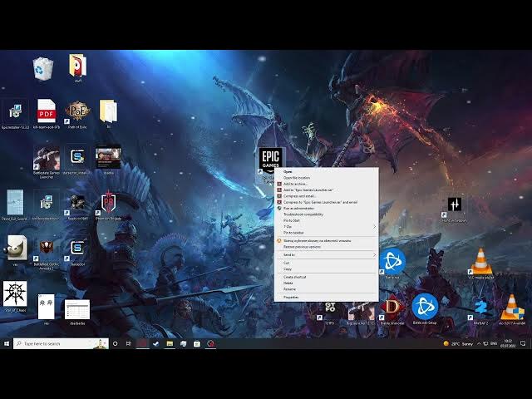
Task: Open the PAYDAY 2 shortcut
Action: click(480, 308)
